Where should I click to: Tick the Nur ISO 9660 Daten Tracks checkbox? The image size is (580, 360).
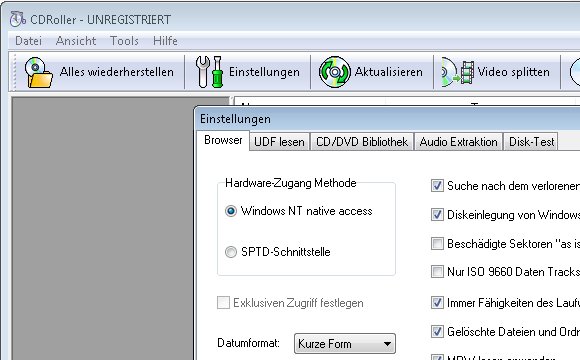(437, 272)
